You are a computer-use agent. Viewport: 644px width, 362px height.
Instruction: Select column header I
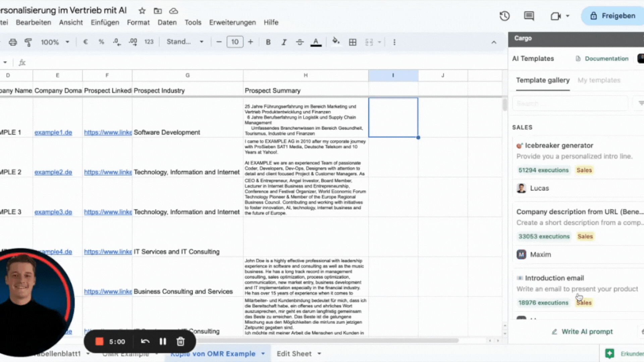point(393,75)
